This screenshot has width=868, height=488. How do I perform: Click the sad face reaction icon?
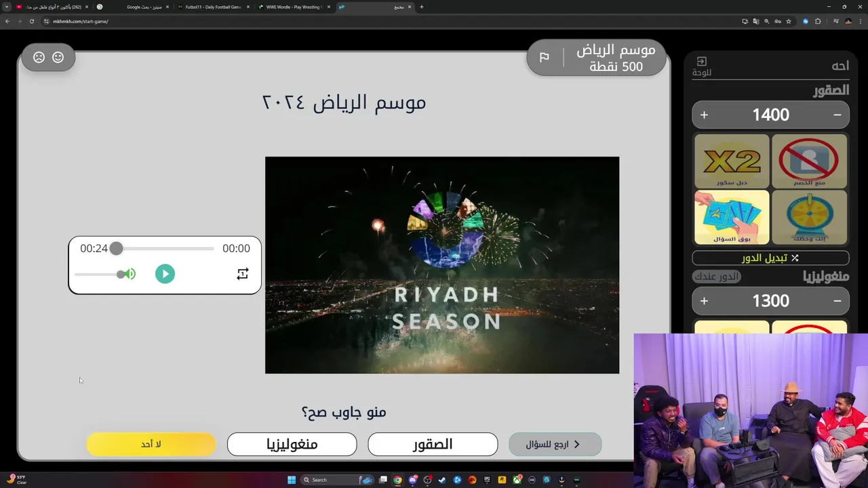[x=39, y=58]
